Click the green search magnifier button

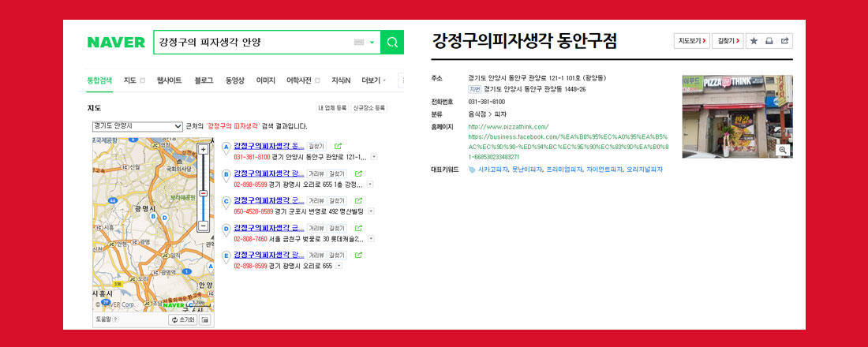coord(392,42)
